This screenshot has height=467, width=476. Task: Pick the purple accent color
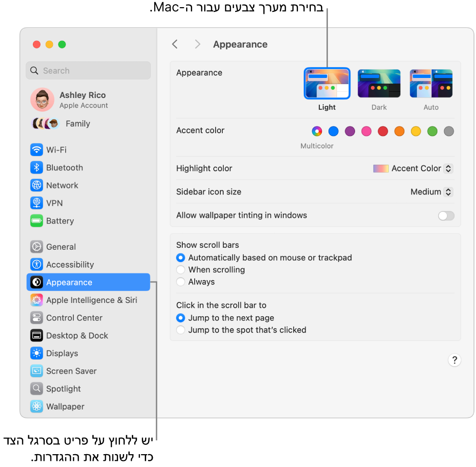pos(350,131)
